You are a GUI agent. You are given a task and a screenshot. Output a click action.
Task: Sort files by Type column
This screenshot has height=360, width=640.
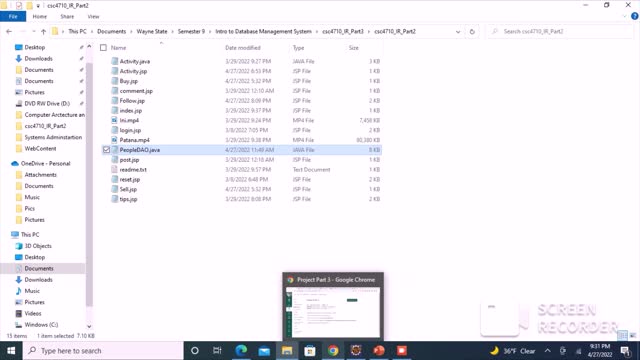pyautogui.click(x=298, y=48)
